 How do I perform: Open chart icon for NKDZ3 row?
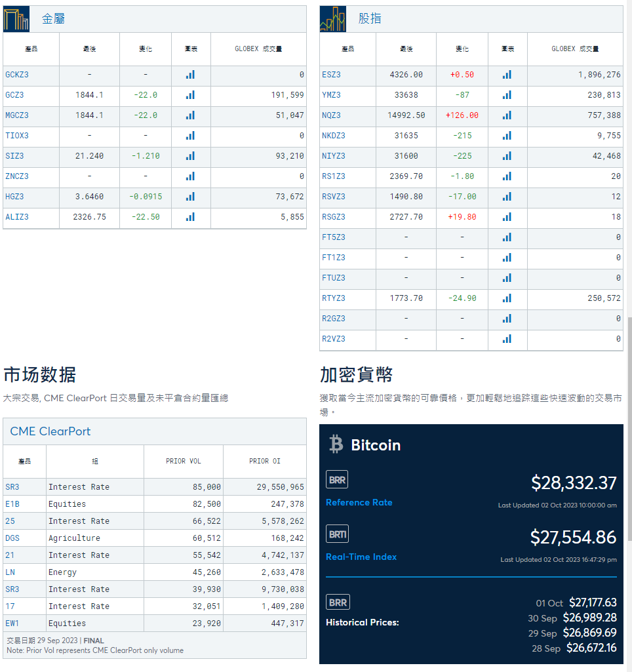coord(507,136)
